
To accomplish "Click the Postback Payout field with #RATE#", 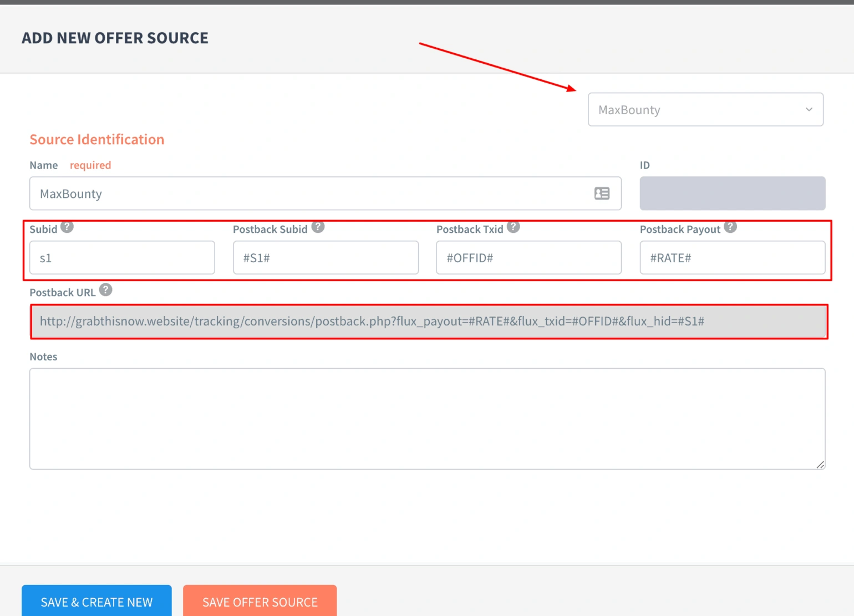I will click(732, 258).
